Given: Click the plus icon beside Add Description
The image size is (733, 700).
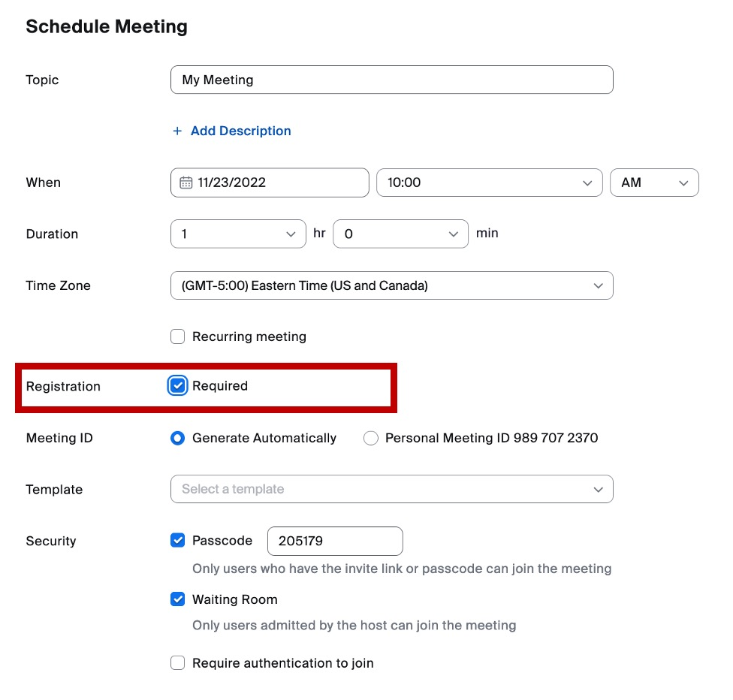Looking at the screenshot, I should pyautogui.click(x=176, y=131).
